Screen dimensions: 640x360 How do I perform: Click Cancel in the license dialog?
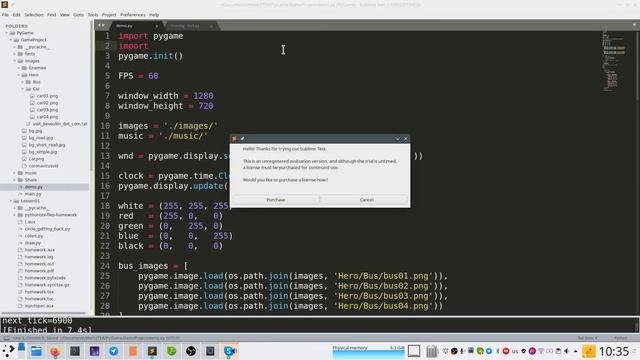coord(366,200)
